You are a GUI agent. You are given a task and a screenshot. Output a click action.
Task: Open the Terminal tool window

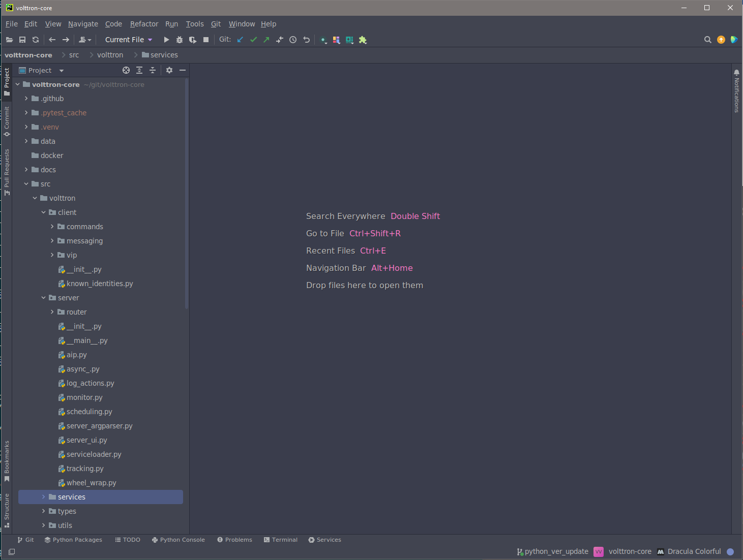[x=281, y=540]
